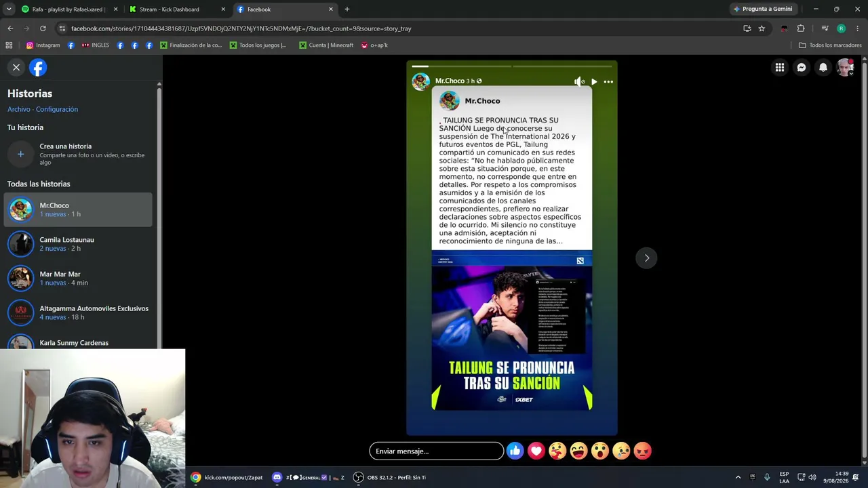Send the Wow surprised reaction
The image size is (868, 488).
tap(600, 451)
